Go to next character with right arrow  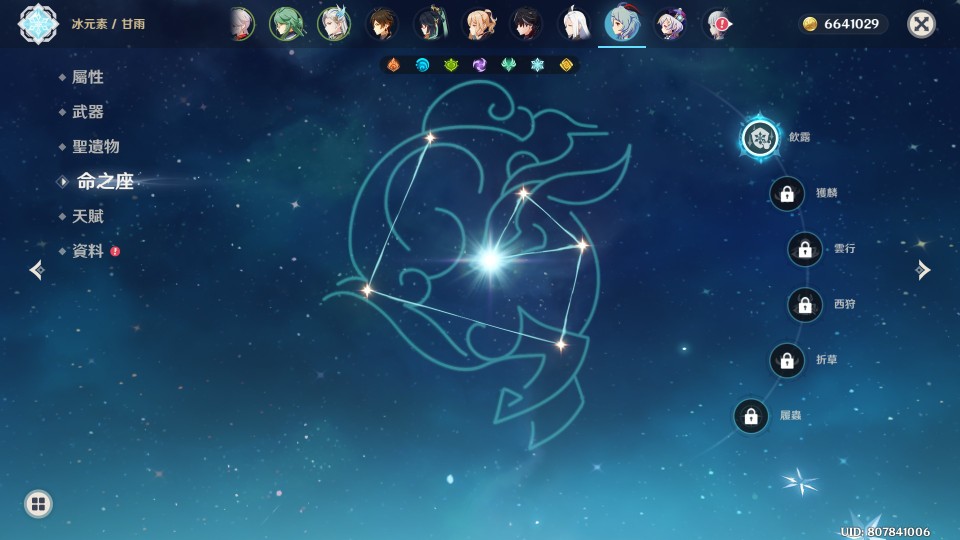pyautogui.click(x=923, y=269)
